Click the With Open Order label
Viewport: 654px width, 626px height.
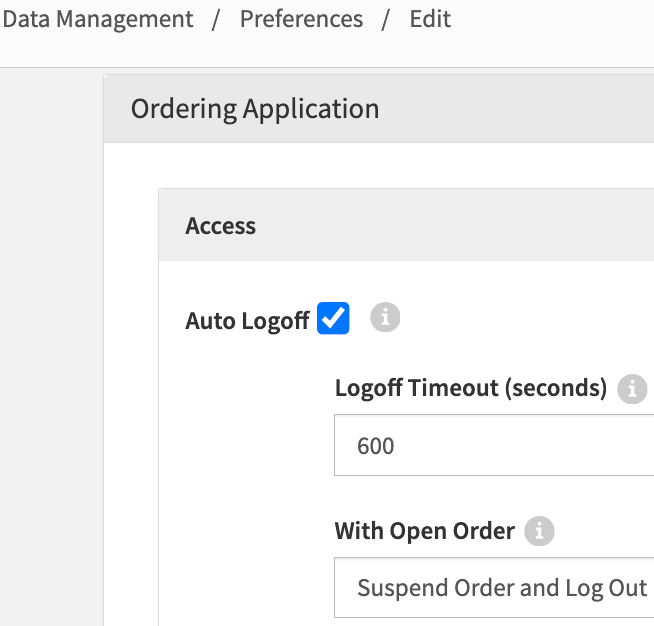coord(425,531)
